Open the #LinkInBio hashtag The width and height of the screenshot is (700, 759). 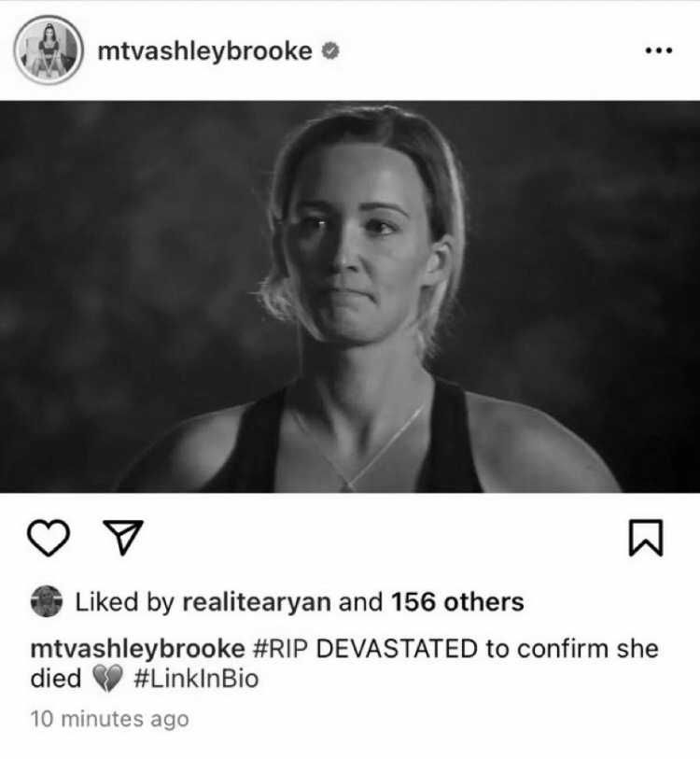pyautogui.click(x=196, y=679)
